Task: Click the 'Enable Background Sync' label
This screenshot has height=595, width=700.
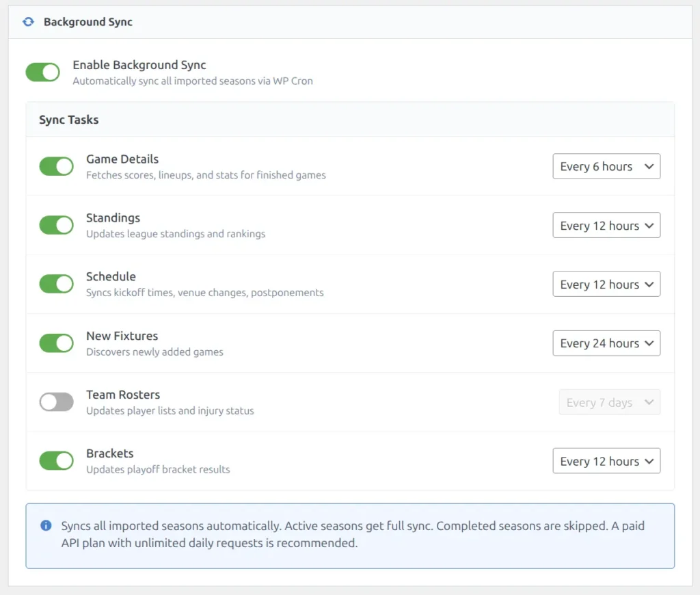Action: coord(139,65)
